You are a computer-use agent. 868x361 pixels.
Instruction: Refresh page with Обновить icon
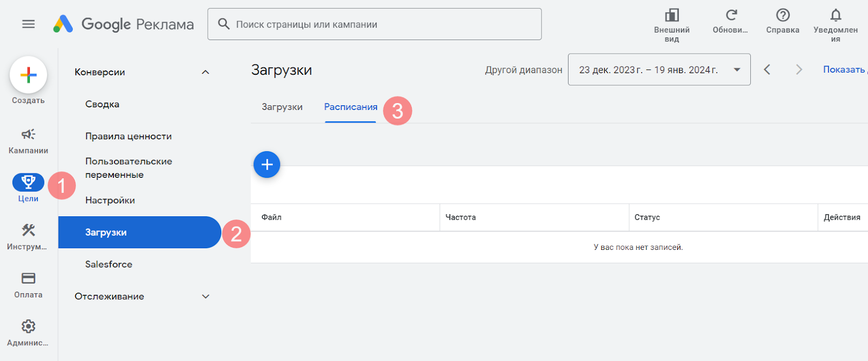pos(731,15)
